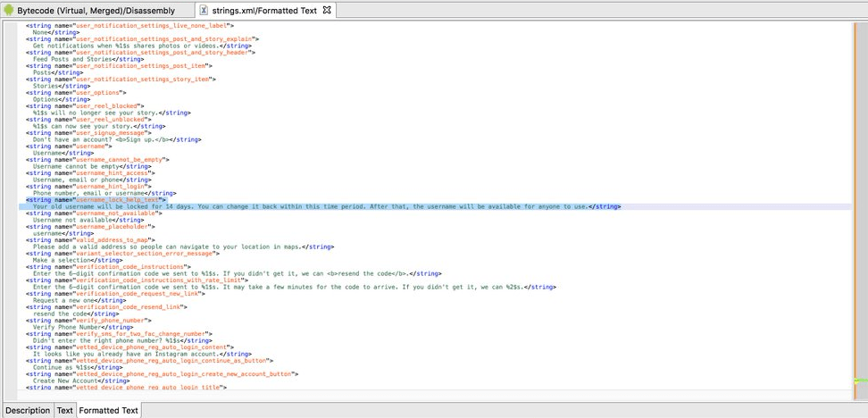Image resolution: width=868 pixels, height=418 pixels.
Task: Click the 'It may take a few minutes' line
Action: pyautogui.click(x=295, y=287)
